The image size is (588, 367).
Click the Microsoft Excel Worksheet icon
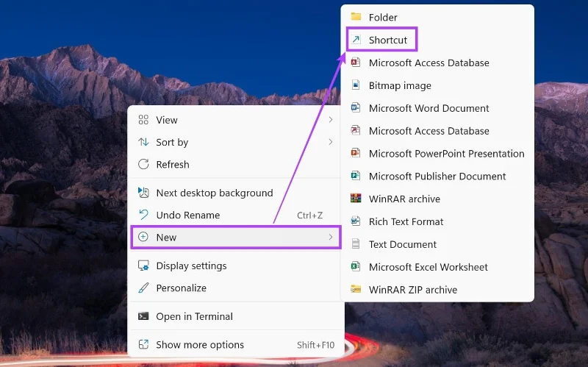[356, 266]
